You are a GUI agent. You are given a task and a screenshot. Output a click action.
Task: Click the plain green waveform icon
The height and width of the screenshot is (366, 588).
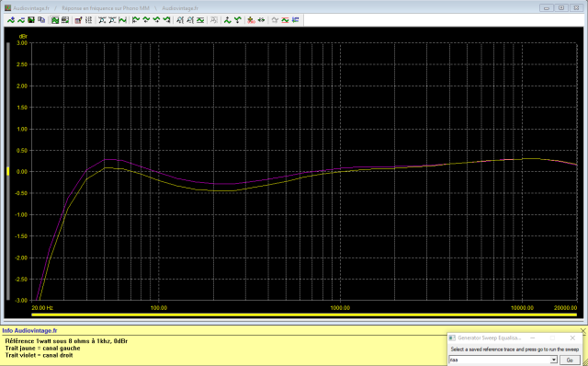122,20
